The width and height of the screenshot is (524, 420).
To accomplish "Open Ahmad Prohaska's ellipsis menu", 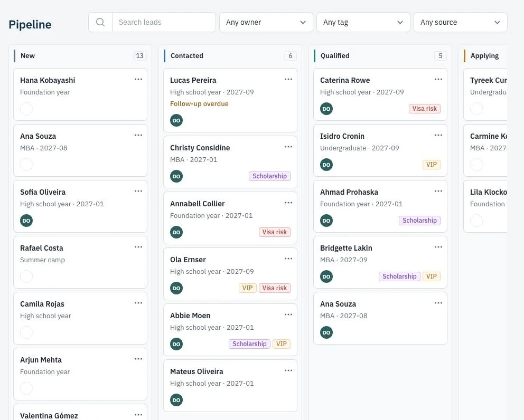I will click(438, 191).
